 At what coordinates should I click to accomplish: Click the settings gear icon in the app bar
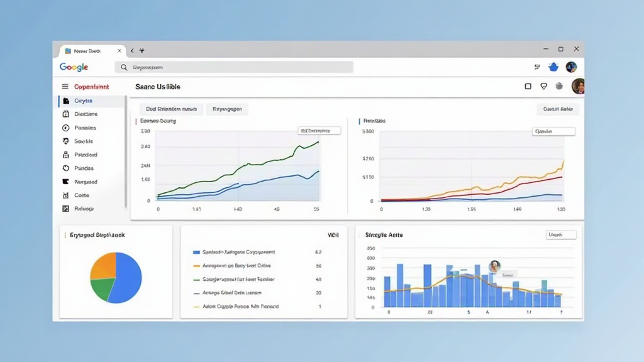tap(558, 86)
